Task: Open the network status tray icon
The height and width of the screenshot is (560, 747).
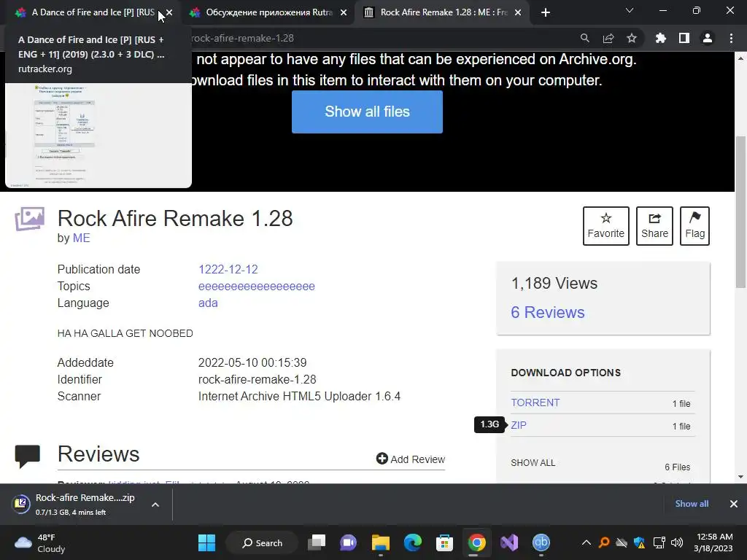Action: [x=659, y=542]
